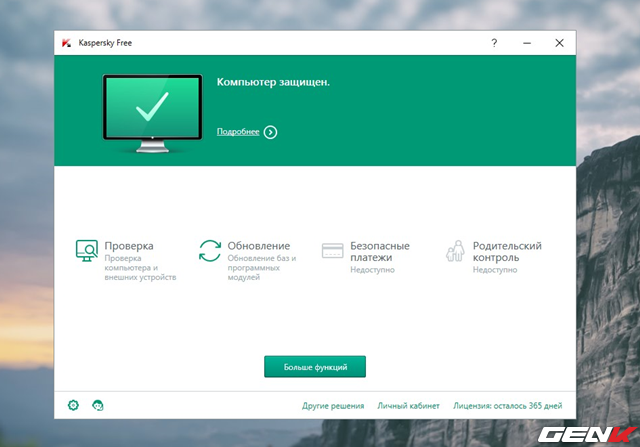Open settings via the gear icon
Viewport: 640px width, 447px height.
point(73,405)
